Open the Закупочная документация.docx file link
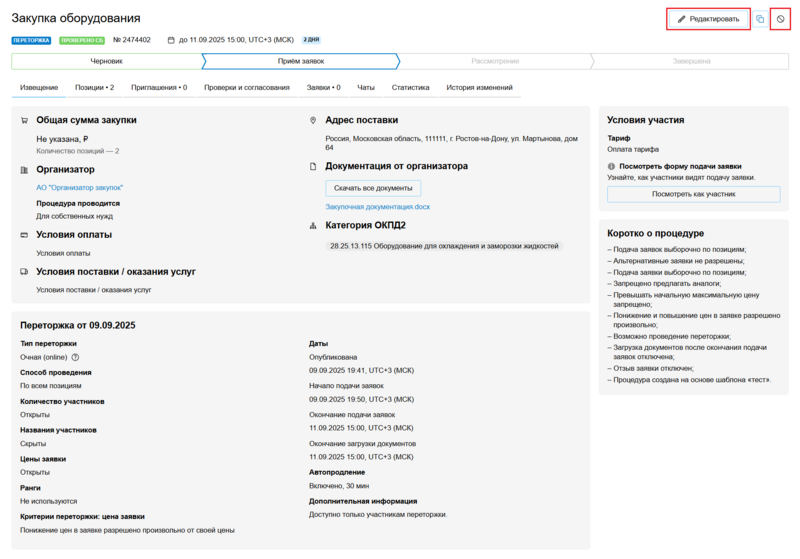This screenshot has height=559, width=800. tap(377, 207)
